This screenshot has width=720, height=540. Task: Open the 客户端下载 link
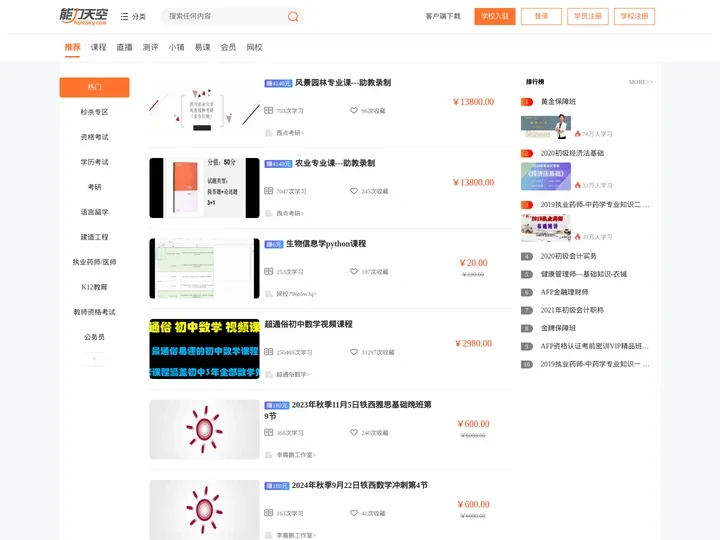coord(443,16)
